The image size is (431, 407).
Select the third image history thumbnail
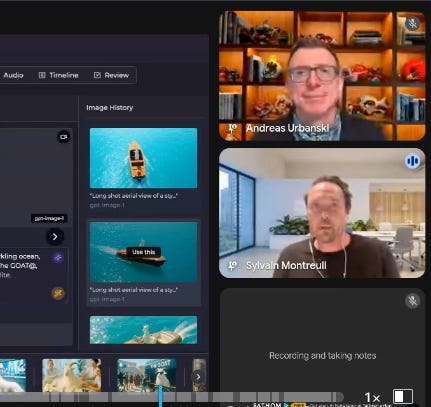point(143,330)
